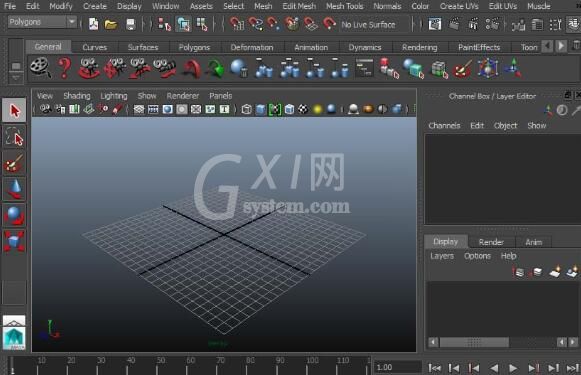Image resolution: width=581 pixels, height=375 pixels.
Task: Choose the Rotate tool sphere icon
Action: pyautogui.click(x=14, y=215)
